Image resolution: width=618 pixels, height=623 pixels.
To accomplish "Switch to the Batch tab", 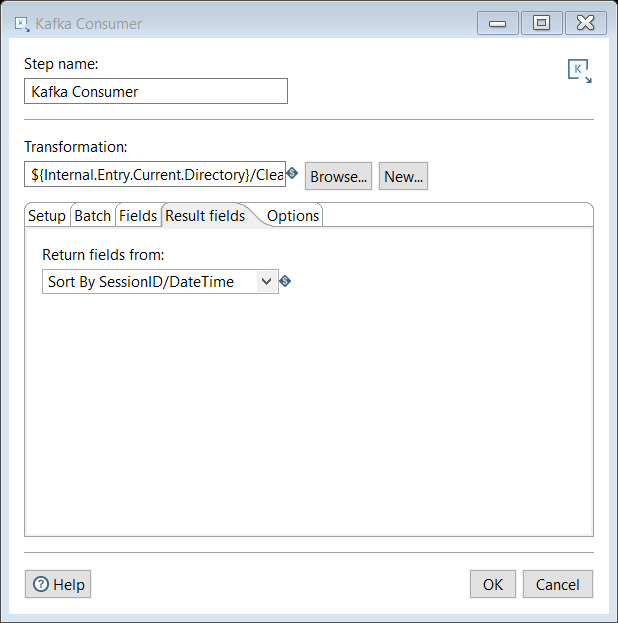I will tap(93, 216).
